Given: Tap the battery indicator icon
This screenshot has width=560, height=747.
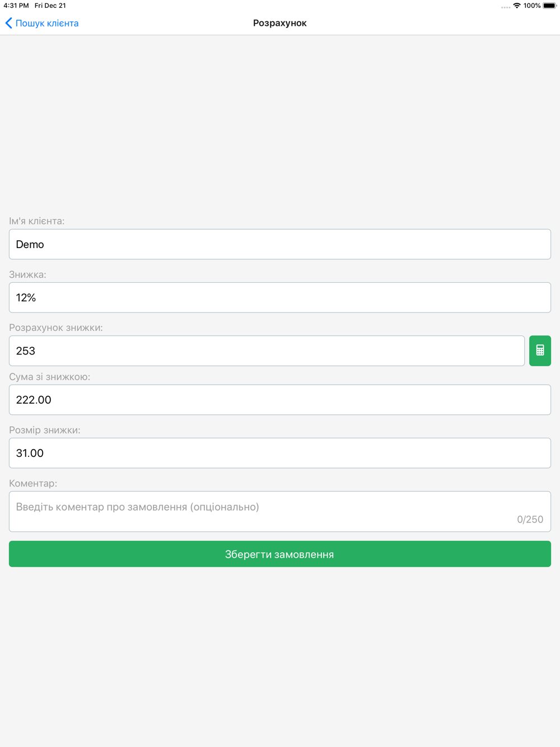Looking at the screenshot, I should click(x=549, y=6).
